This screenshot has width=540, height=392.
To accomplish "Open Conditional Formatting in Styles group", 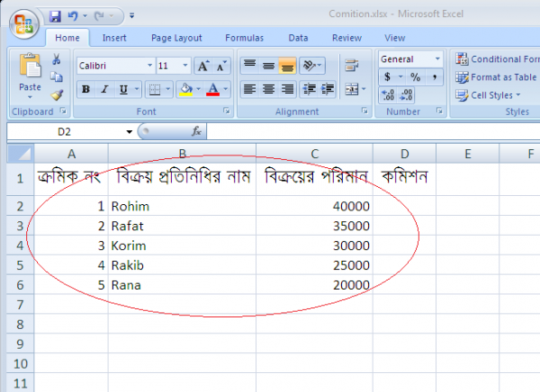I will [498, 59].
